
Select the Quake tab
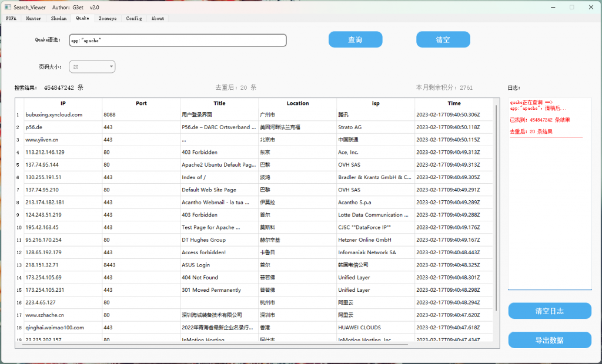click(82, 18)
